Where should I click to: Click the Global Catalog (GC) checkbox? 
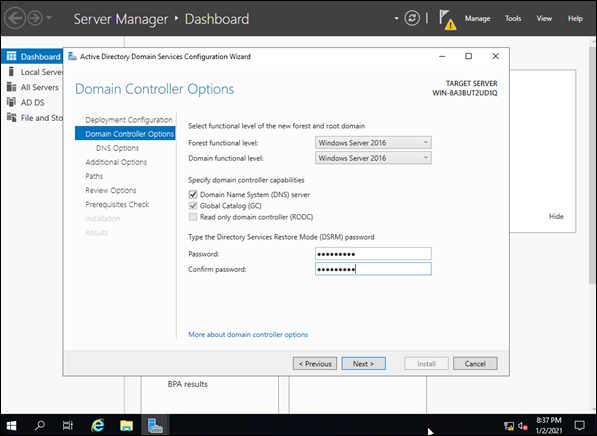193,206
